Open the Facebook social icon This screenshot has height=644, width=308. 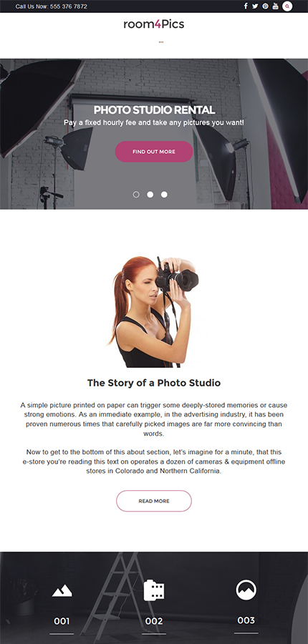click(x=246, y=6)
